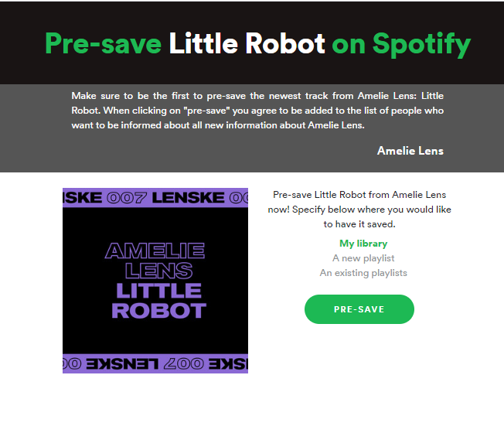Click the Pre-save Little Robot instruction text

coord(359,195)
